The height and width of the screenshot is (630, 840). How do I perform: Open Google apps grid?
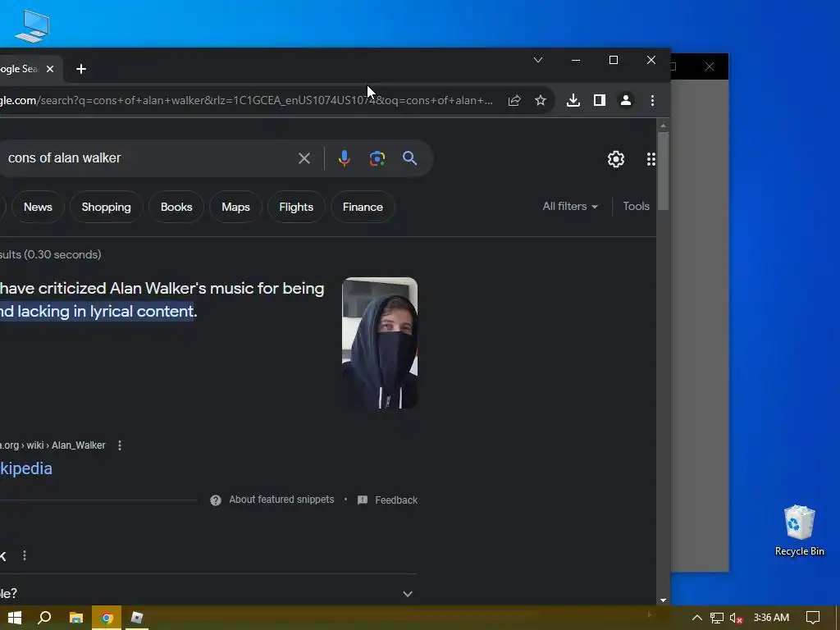(x=651, y=159)
